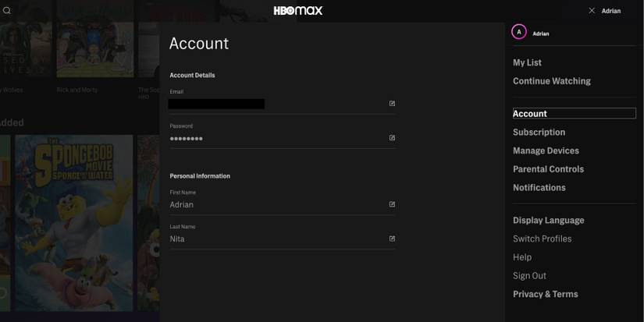Click the masked password value
The image size is (644, 322).
[186, 139]
